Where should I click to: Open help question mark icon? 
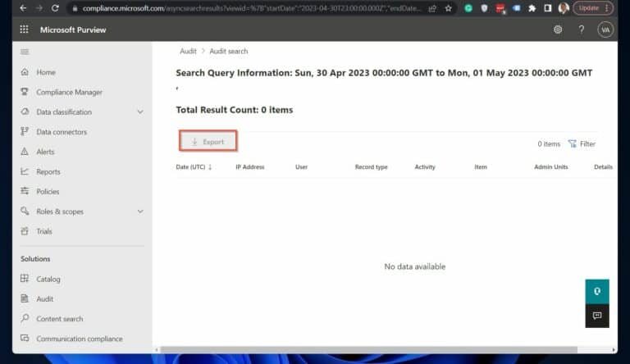582,30
